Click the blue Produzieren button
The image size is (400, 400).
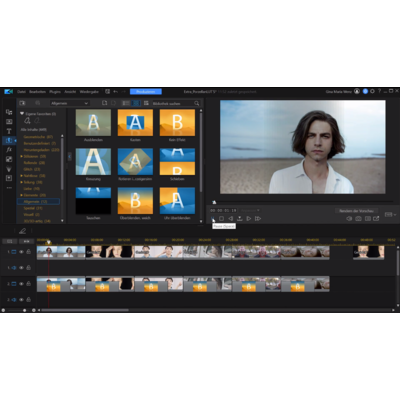point(146,91)
